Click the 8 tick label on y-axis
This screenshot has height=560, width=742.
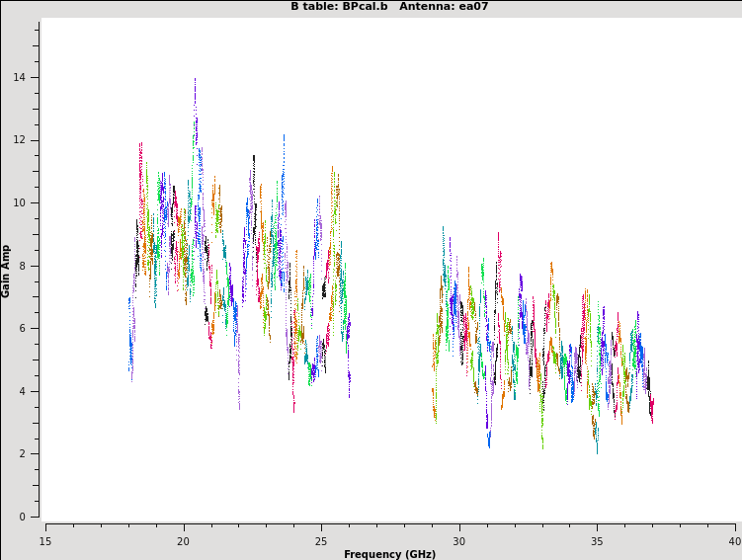[x=24, y=266]
